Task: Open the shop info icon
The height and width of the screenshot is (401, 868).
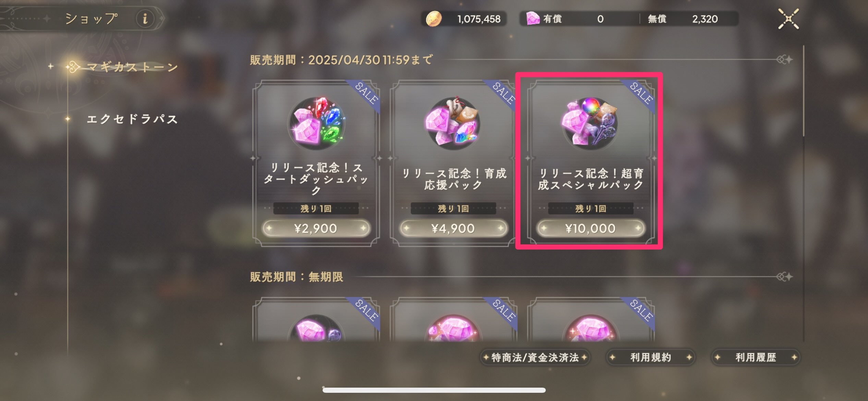Action: [x=145, y=19]
